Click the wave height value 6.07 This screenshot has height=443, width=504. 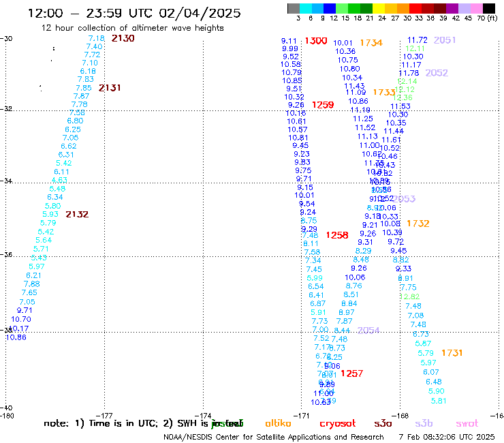pos(431,372)
